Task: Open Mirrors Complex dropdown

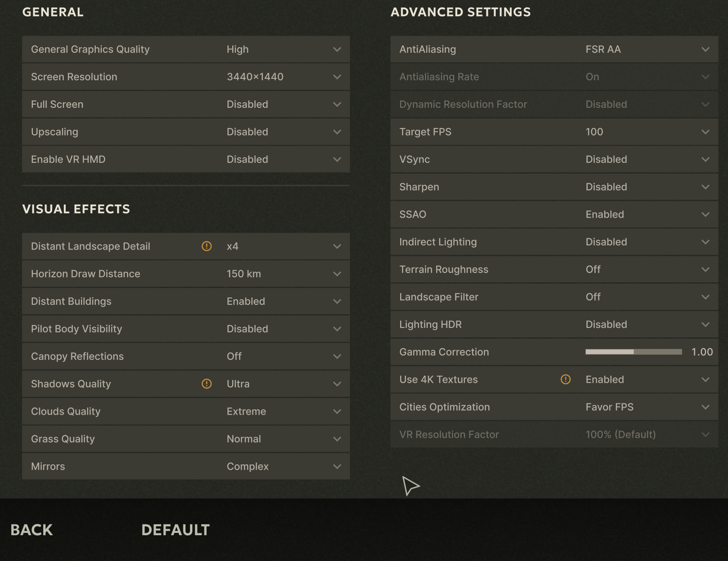Action: 186,466
